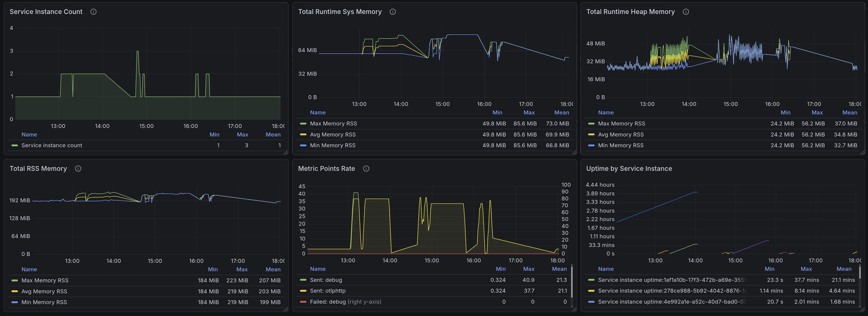Click resize handle of Total RSS Memory panel

tap(286, 309)
